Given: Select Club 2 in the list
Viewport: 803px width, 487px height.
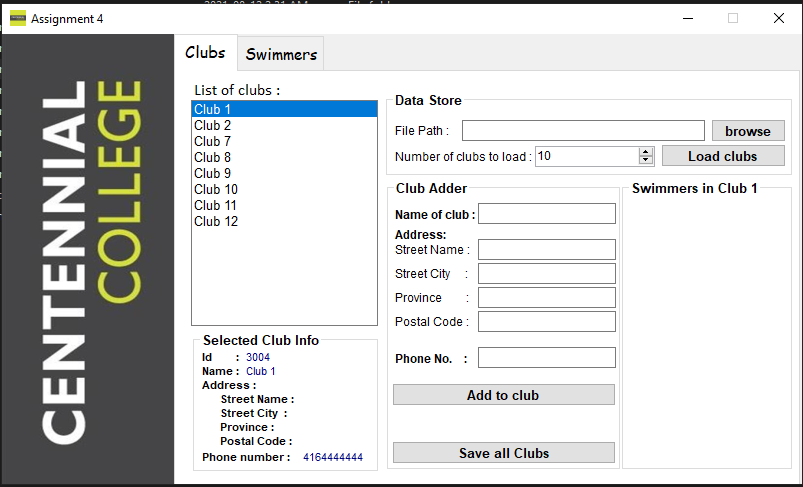Looking at the screenshot, I should coord(284,125).
